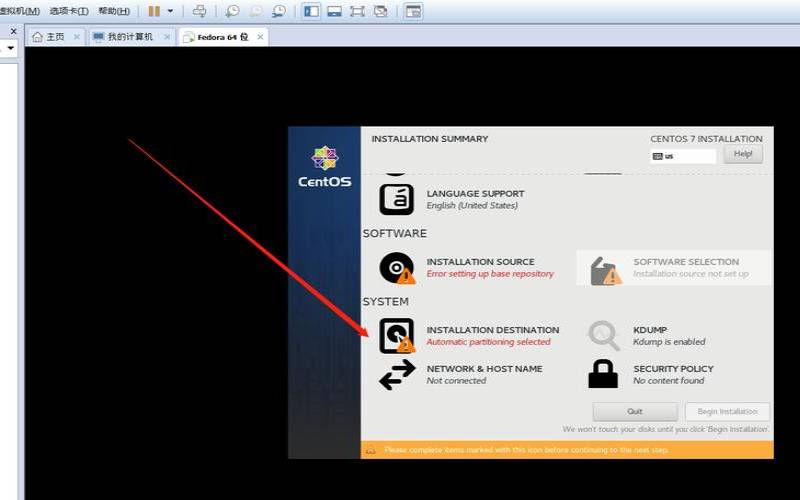800x500 pixels.
Task: Click the Begin Installation button
Action: coord(727,411)
